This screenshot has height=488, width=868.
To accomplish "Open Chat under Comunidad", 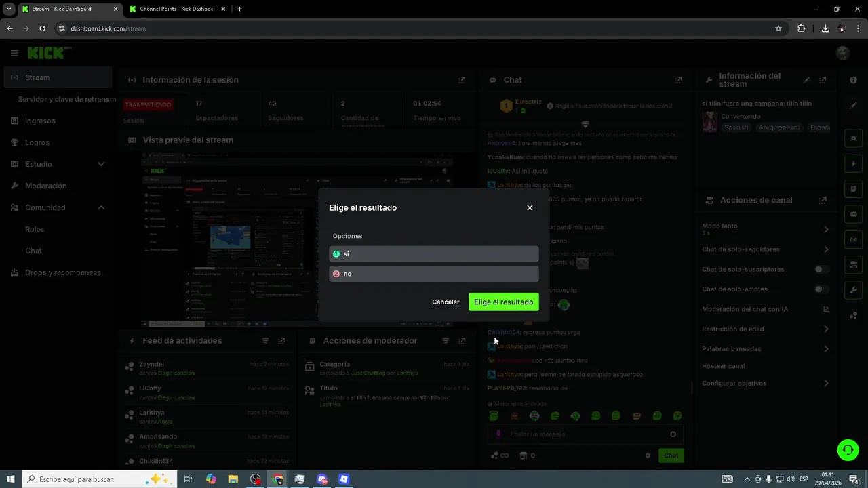I will (34, 251).
